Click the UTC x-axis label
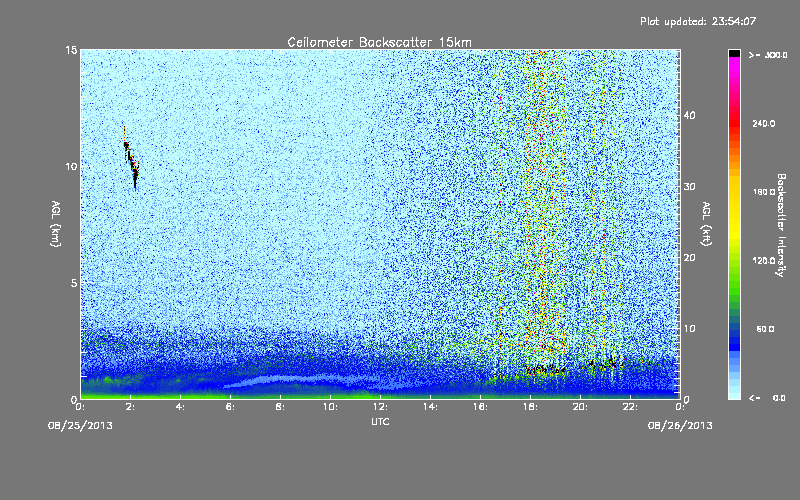 380,421
